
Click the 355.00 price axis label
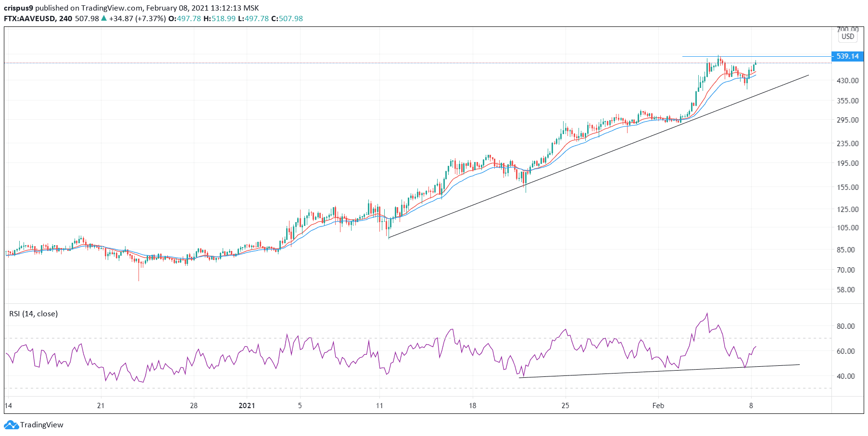pyautogui.click(x=848, y=101)
